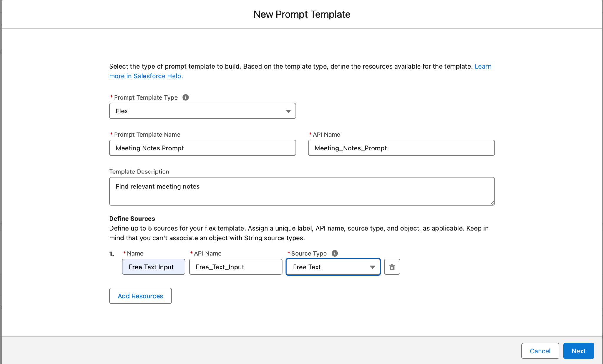Select the source Name field Free Text Input

click(x=153, y=267)
